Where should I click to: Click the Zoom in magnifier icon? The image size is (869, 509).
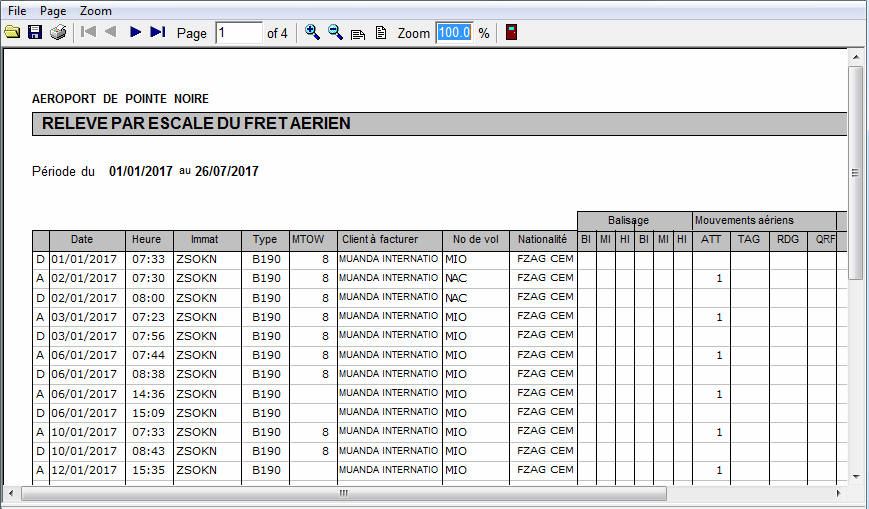(x=312, y=33)
